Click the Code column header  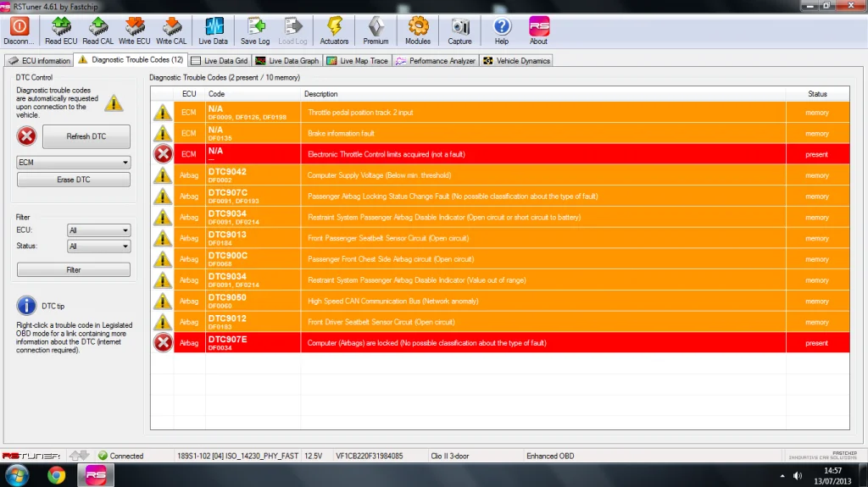pyautogui.click(x=253, y=93)
